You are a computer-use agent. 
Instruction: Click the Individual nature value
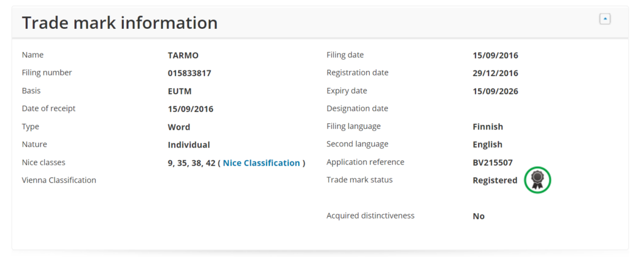click(x=189, y=145)
